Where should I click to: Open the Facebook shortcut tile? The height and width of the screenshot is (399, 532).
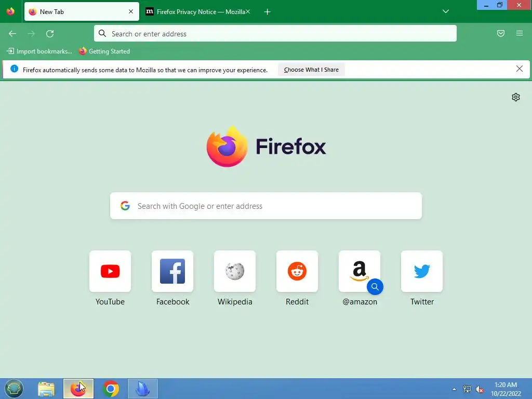click(172, 271)
